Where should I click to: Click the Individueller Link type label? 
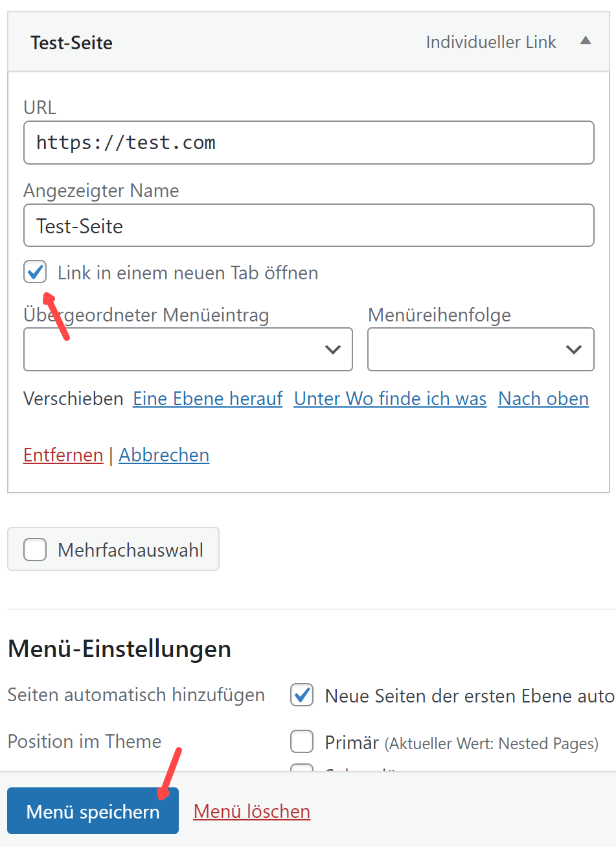coord(490,42)
